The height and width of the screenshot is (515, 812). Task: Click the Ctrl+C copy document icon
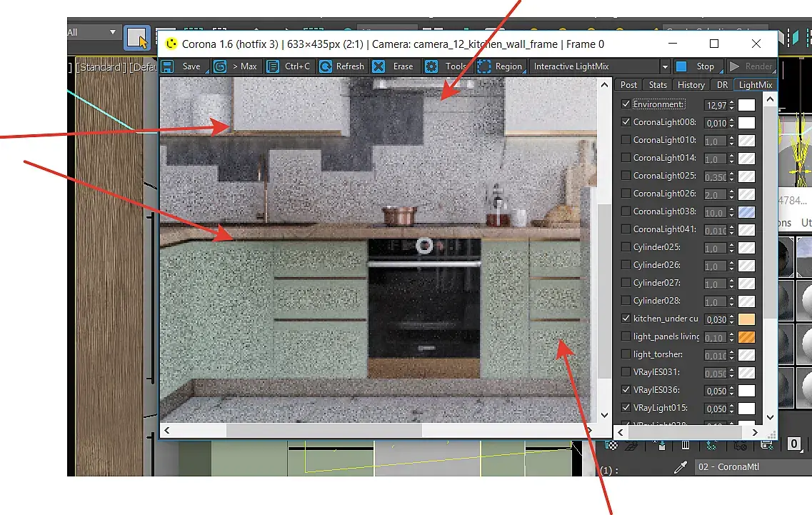(x=272, y=66)
